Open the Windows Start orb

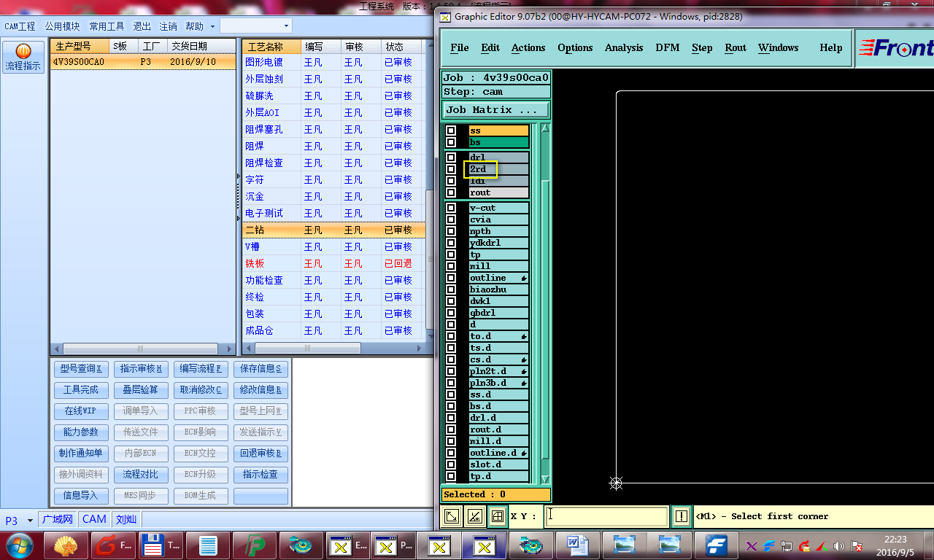(x=18, y=545)
